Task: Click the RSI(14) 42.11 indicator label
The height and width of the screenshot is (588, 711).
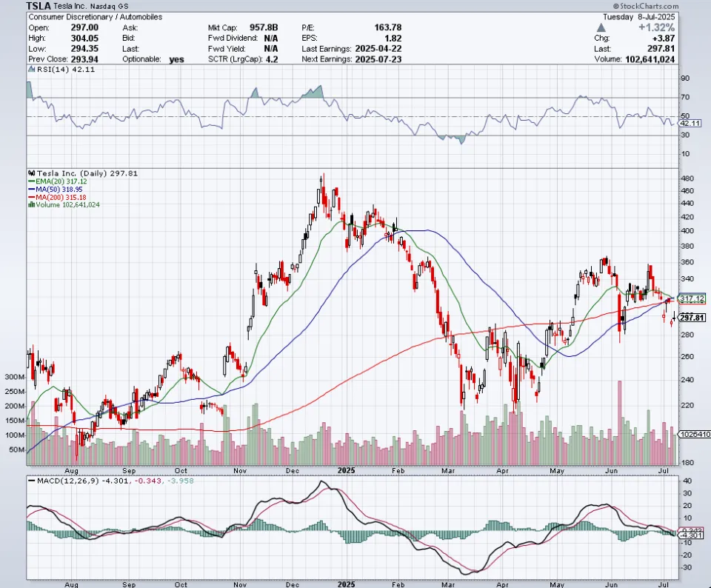Action: (x=66, y=70)
